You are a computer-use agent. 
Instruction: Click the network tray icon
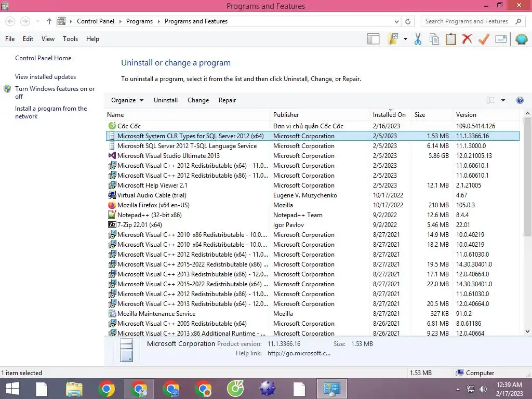471,389
